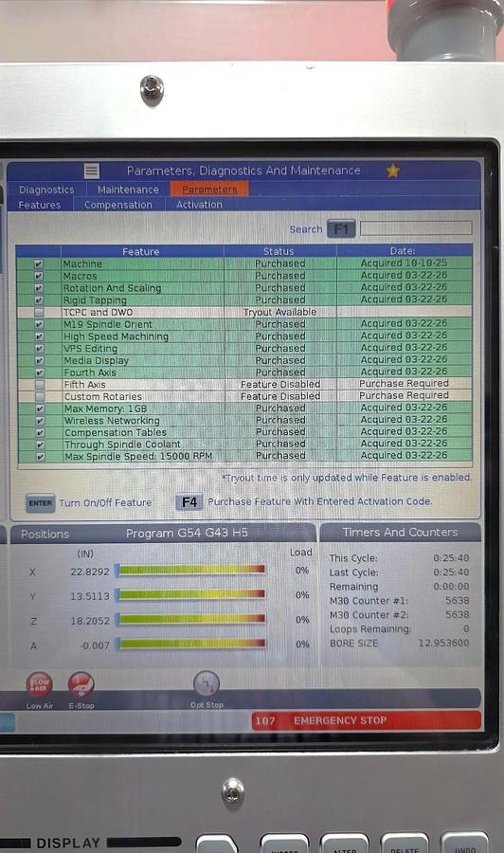
Task: Toggle the Rotation And Scaling checkbox
Action: tap(39, 288)
